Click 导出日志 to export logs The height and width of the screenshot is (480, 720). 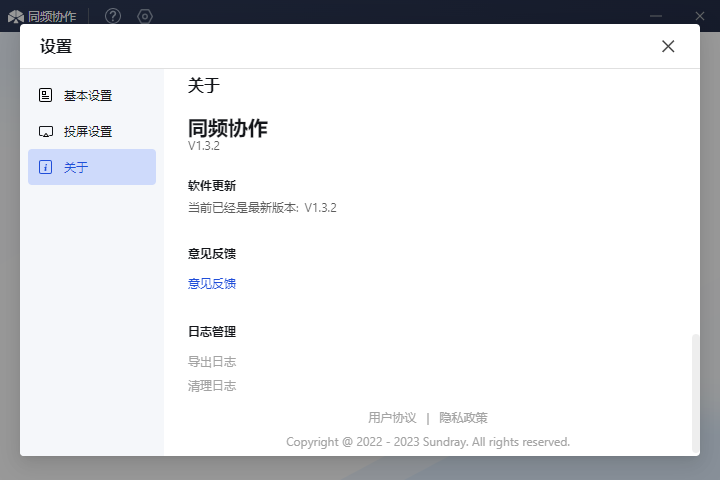[212, 362]
